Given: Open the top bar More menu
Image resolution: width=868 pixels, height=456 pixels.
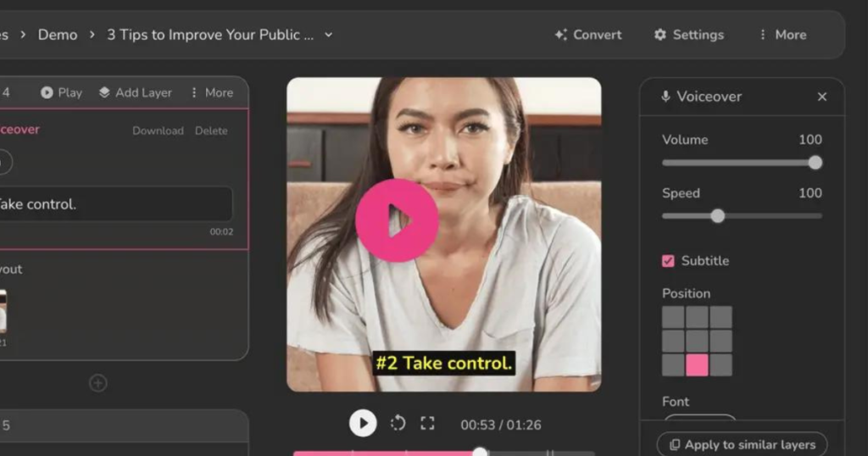Looking at the screenshot, I should (782, 35).
